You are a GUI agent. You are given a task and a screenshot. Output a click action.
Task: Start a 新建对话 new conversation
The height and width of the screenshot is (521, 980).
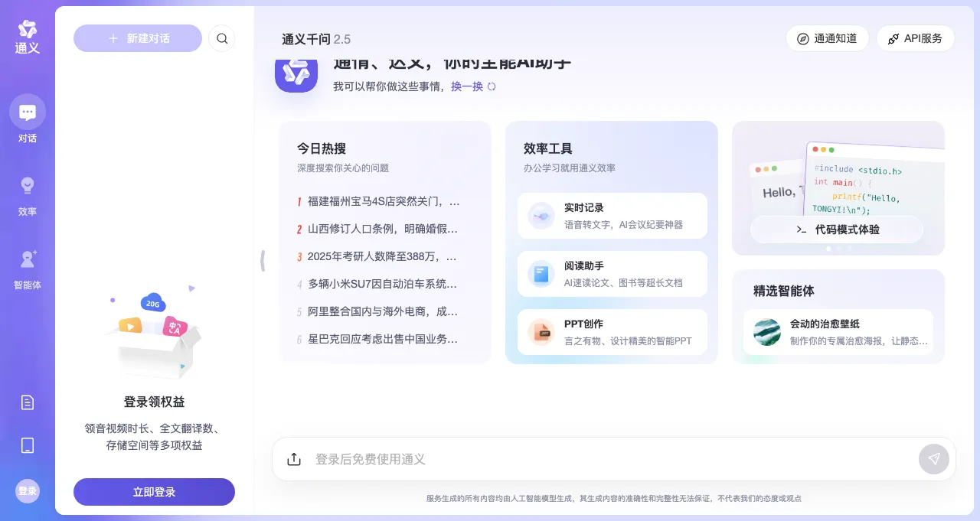138,38
